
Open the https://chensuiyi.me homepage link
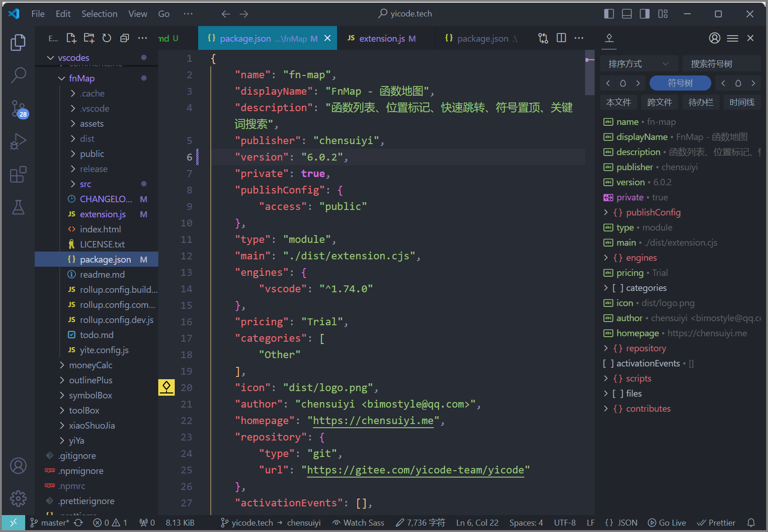[x=373, y=420]
